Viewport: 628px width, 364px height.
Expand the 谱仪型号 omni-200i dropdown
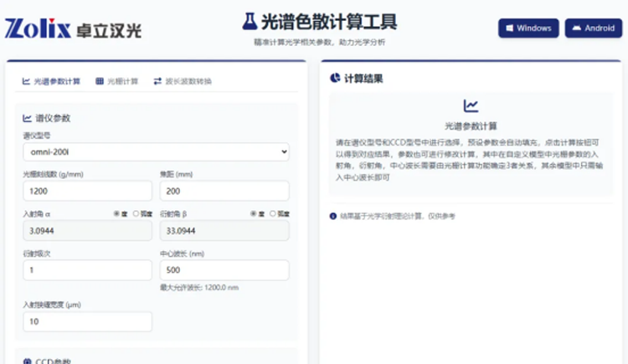pos(157,152)
